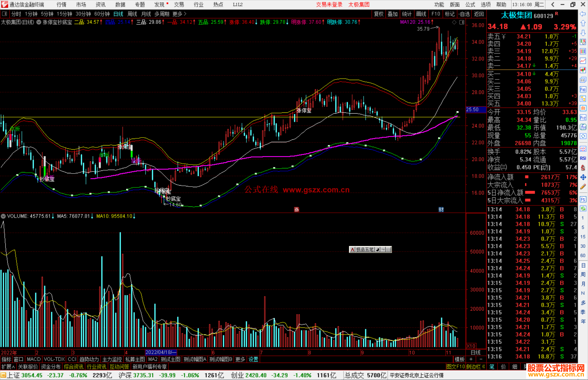Open the 行情 menu
588x380 pixels.
(x=61, y=4)
